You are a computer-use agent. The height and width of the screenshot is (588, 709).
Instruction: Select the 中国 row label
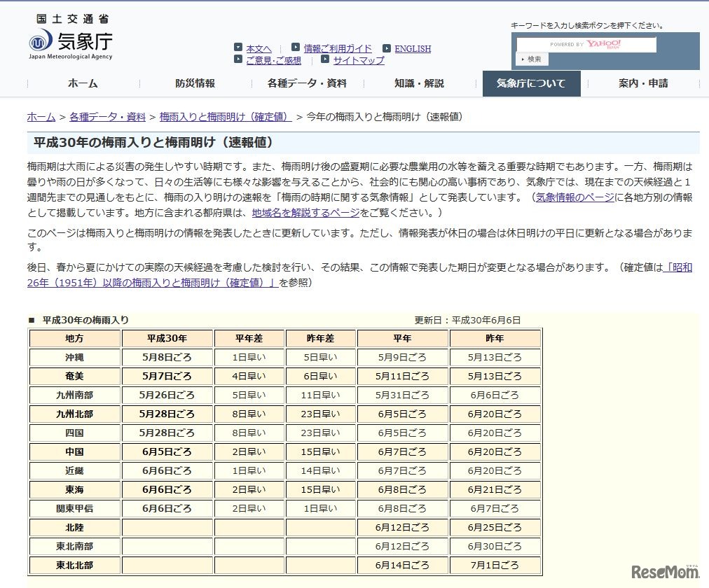click(74, 452)
